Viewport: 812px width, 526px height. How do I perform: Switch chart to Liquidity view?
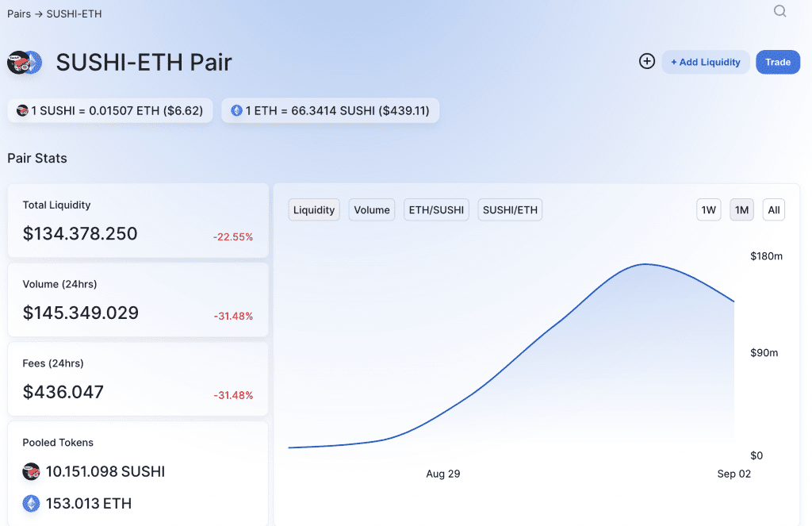[314, 210]
